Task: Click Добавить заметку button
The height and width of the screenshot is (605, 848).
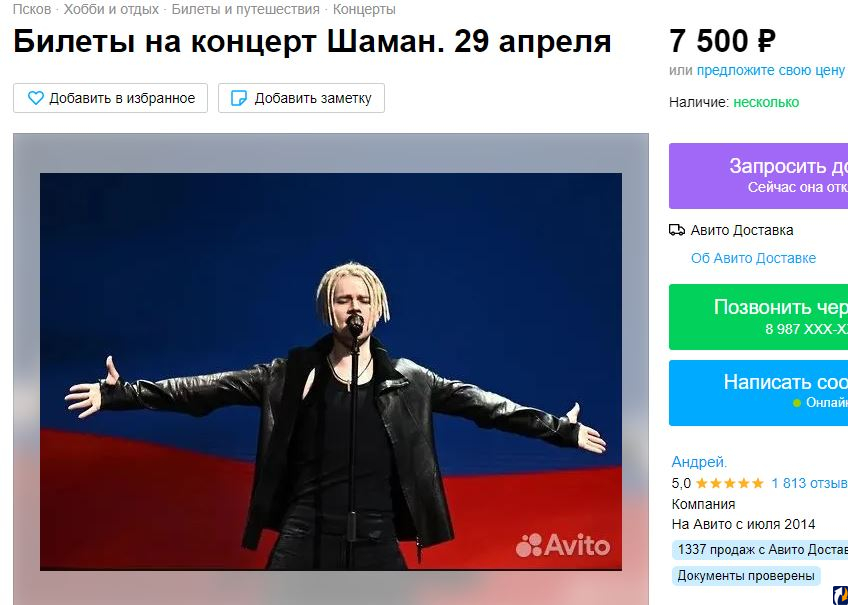Action: [301, 98]
